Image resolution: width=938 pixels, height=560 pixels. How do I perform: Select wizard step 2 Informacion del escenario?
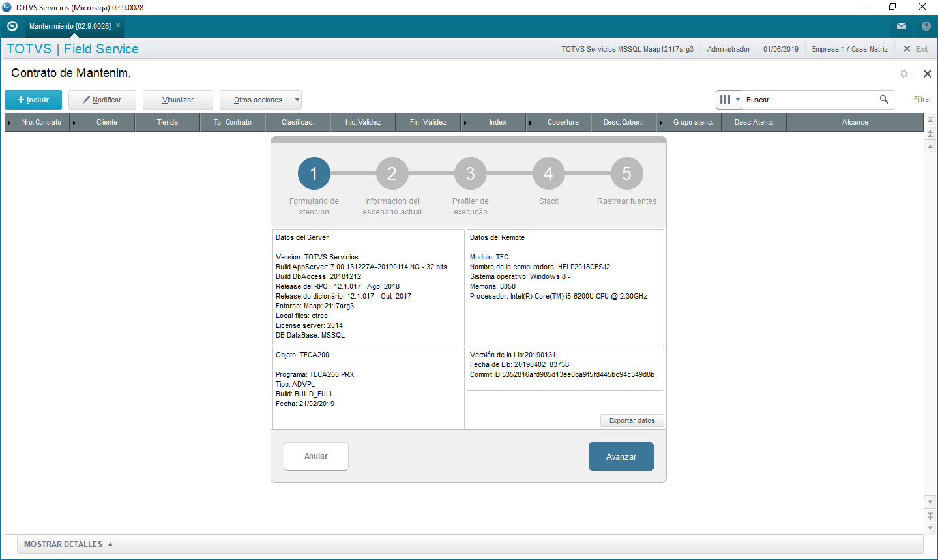point(392,173)
